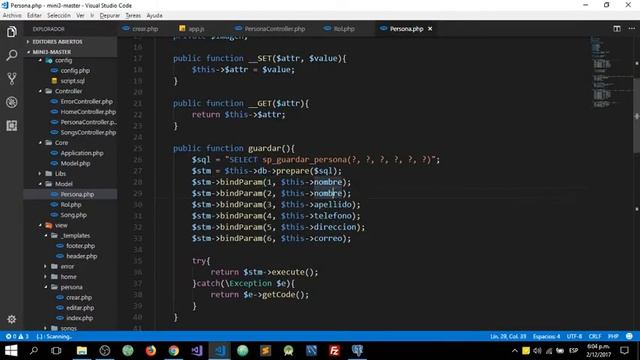
Task: Collapse the Core folder
Action: pyautogui.click(x=61, y=143)
